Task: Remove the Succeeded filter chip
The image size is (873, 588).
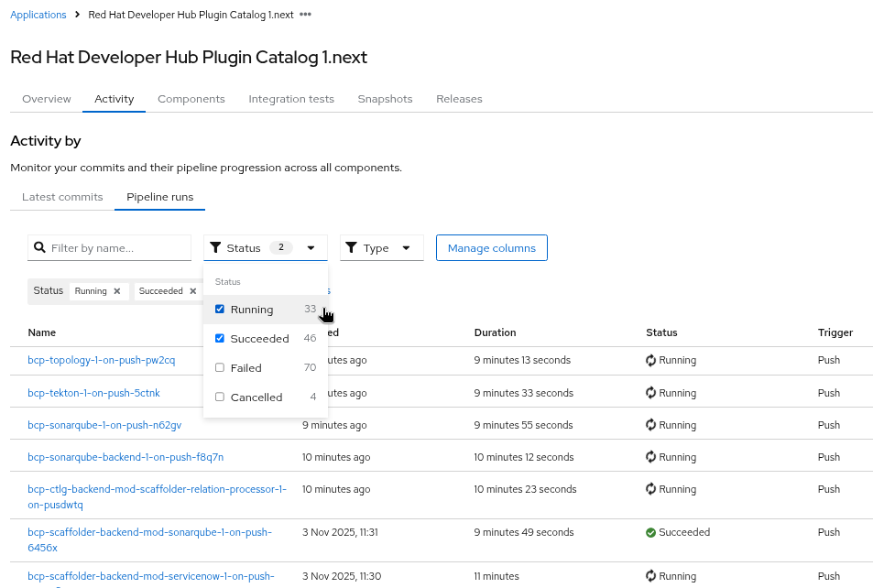Action: pyautogui.click(x=193, y=291)
